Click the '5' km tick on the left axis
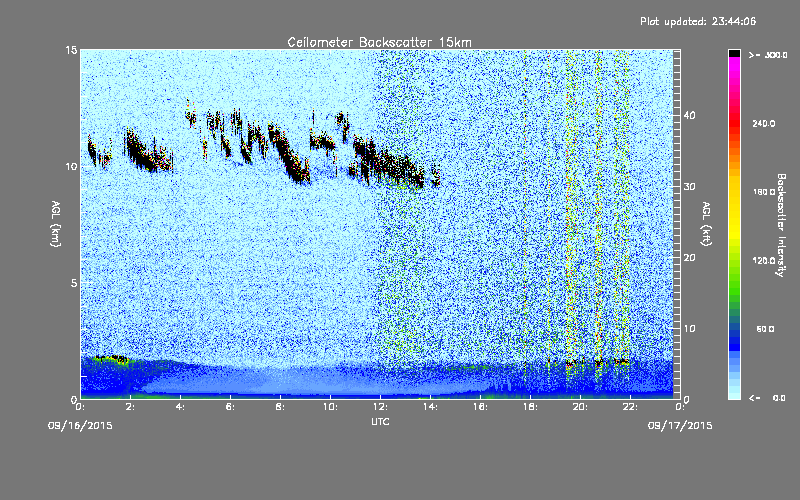Screen dimensions: 800x500 pos(74,283)
